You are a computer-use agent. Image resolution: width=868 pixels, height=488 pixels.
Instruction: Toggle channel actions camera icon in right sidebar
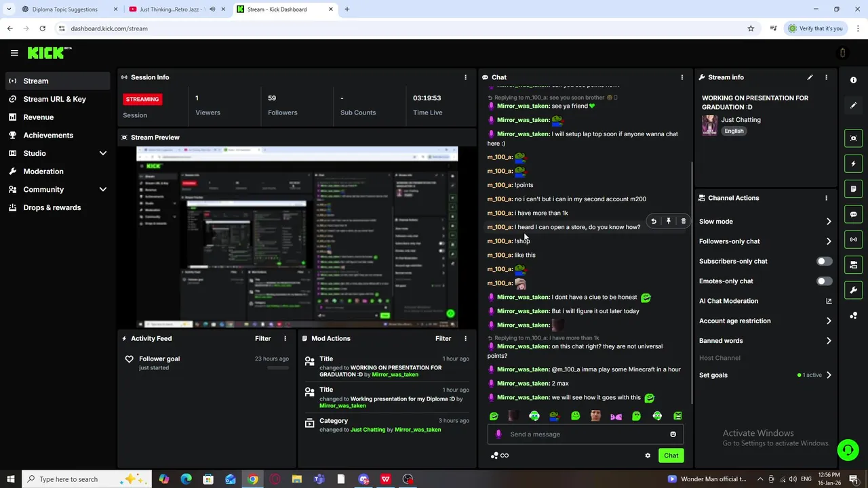[853, 264]
